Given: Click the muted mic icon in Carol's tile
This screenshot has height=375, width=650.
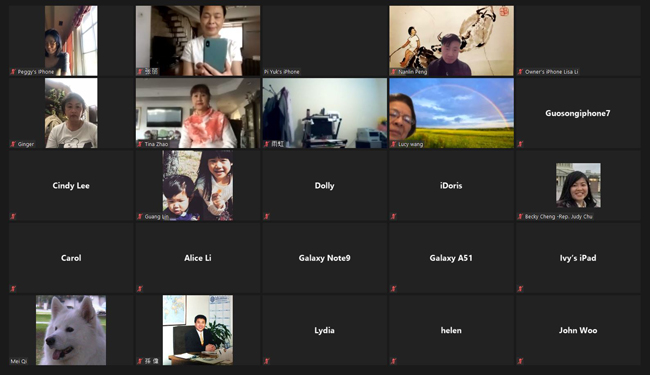Looking at the screenshot, I should [13, 288].
